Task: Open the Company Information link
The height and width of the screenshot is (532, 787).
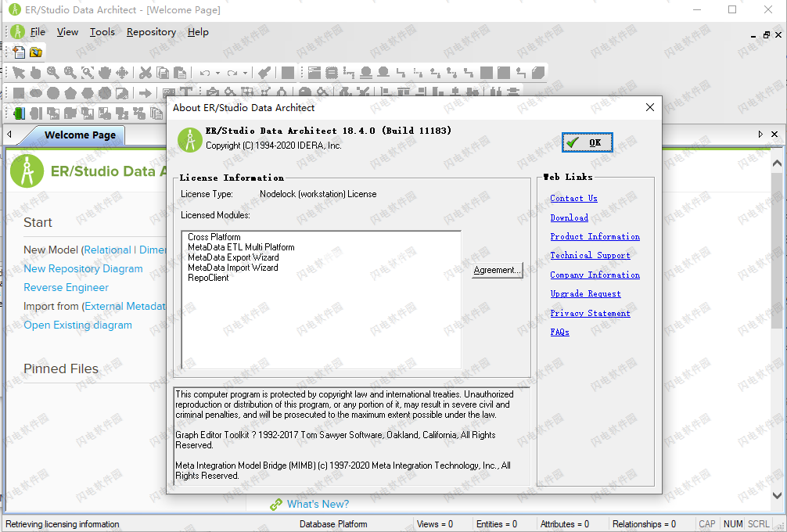Action: click(595, 275)
